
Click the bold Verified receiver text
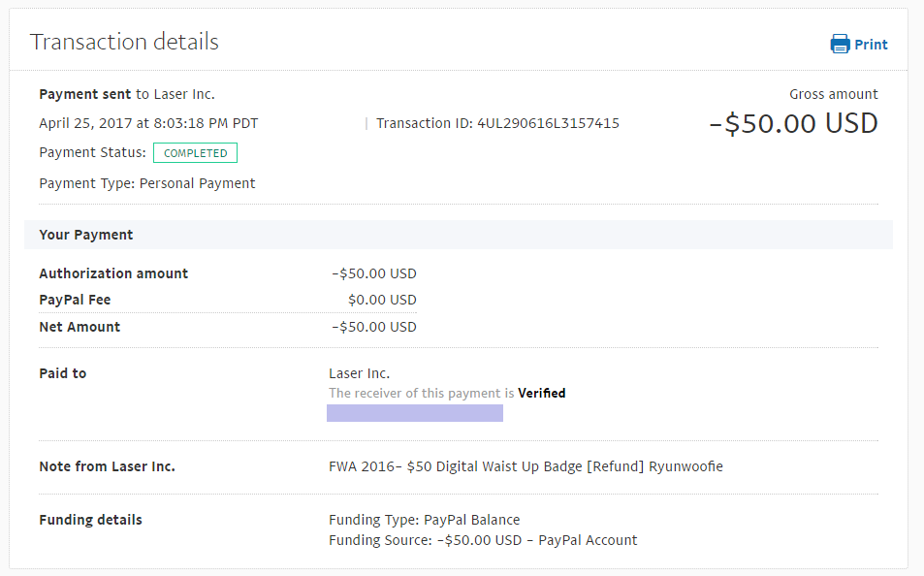pos(542,394)
